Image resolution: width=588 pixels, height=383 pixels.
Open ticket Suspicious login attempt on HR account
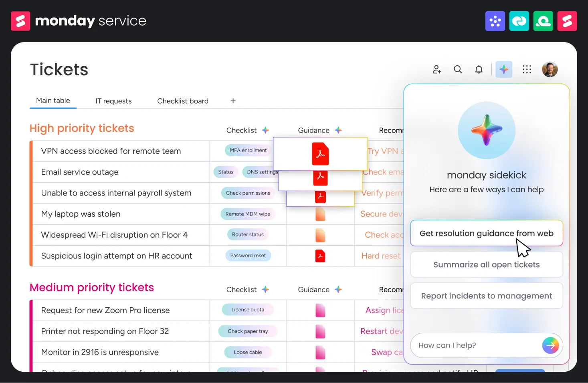[117, 256]
